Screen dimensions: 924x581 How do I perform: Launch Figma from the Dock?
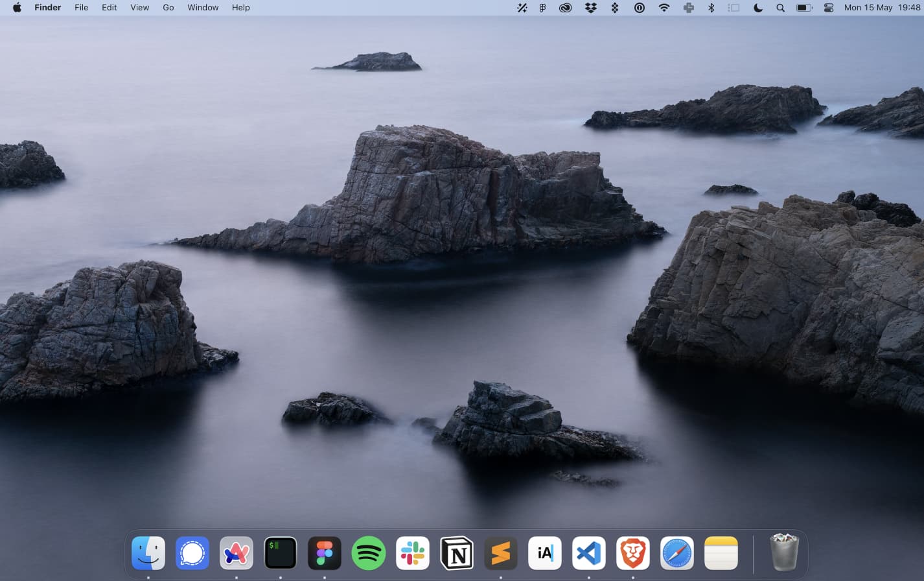[324, 553]
